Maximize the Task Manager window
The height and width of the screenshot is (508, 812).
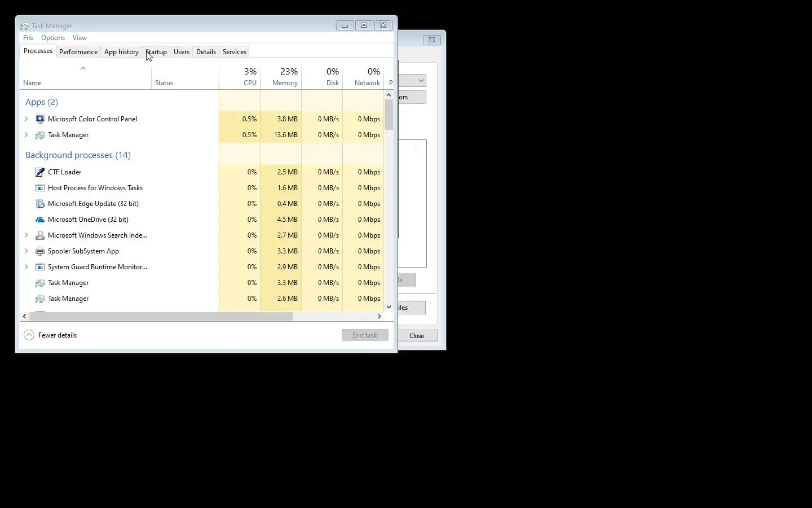pos(364,25)
